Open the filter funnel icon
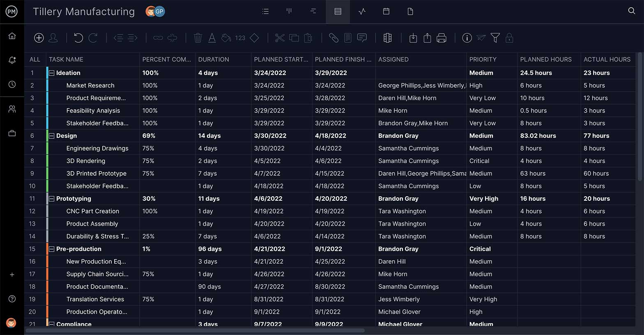Screen dimensions: 644x335 [495, 38]
